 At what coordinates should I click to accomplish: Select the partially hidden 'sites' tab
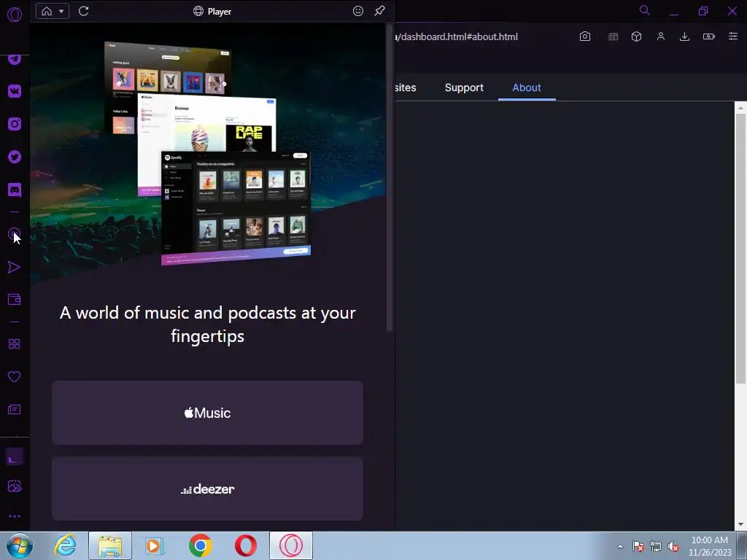[x=406, y=87]
